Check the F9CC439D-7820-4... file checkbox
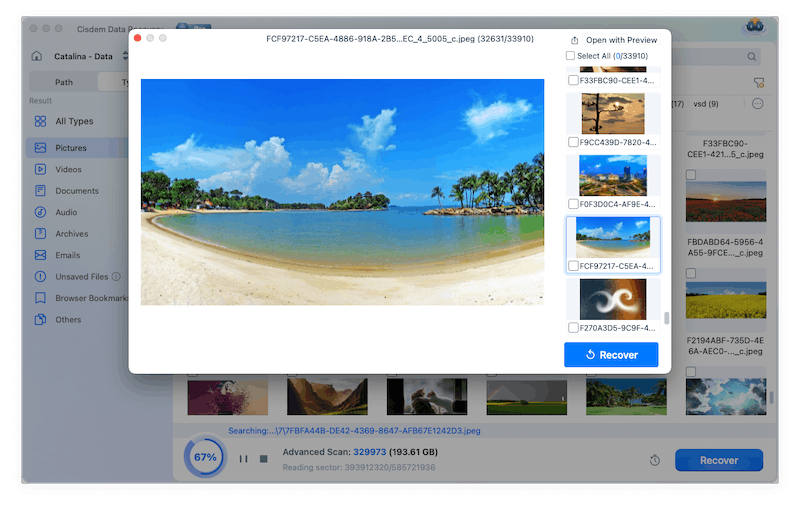 coord(573,142)
